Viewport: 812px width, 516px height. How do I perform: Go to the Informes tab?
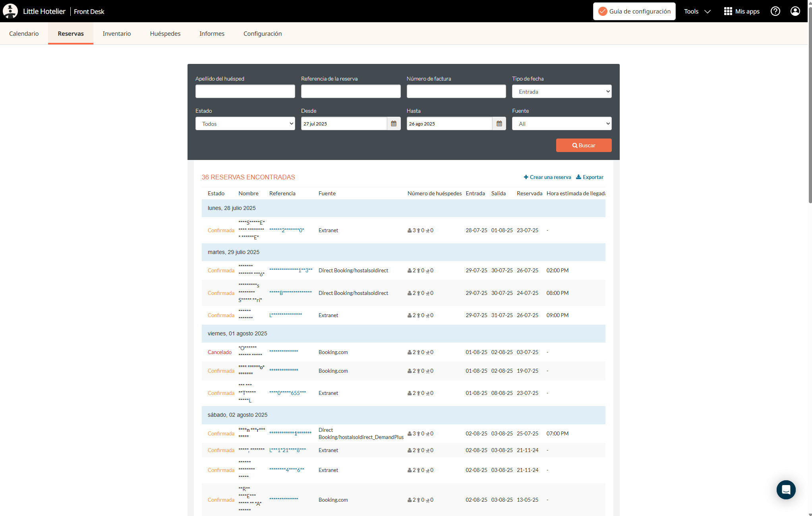tap(212, 34)
